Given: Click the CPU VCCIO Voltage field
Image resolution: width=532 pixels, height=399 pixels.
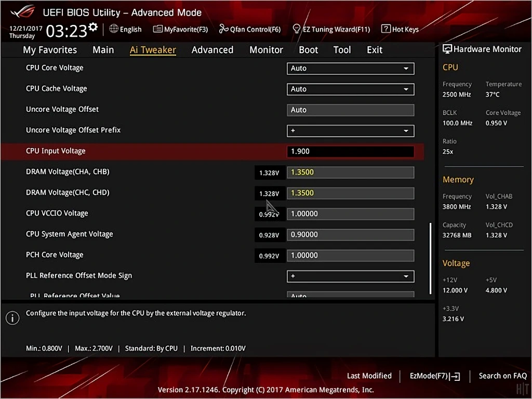Looking at the screenshot, I should (350, 214).
